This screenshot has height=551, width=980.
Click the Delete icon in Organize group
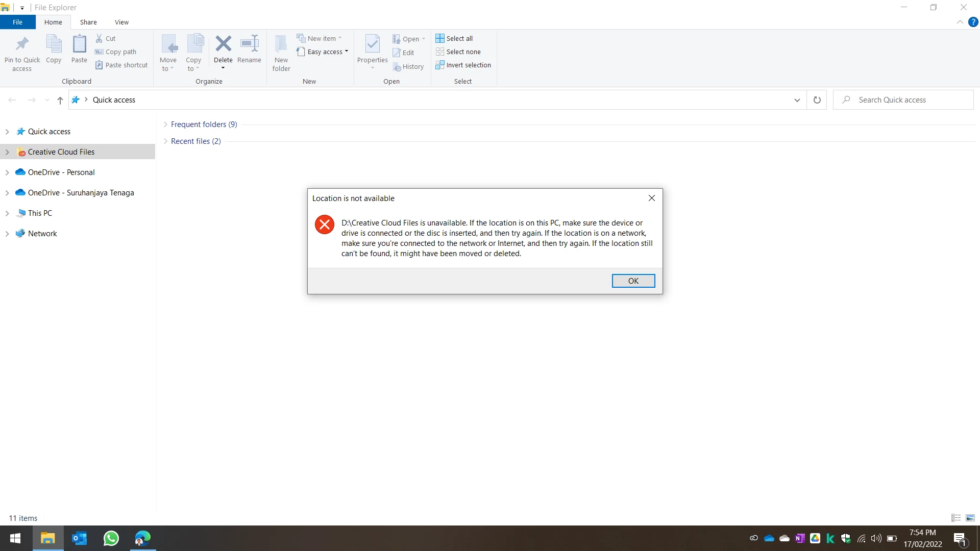223,44
